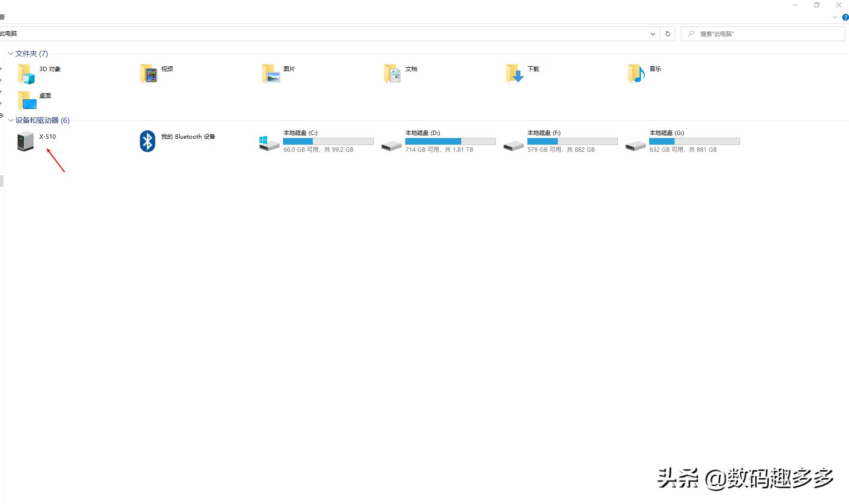
Task: Click the 本地磁盘 (C:) name text
Action: click(300, 133)
